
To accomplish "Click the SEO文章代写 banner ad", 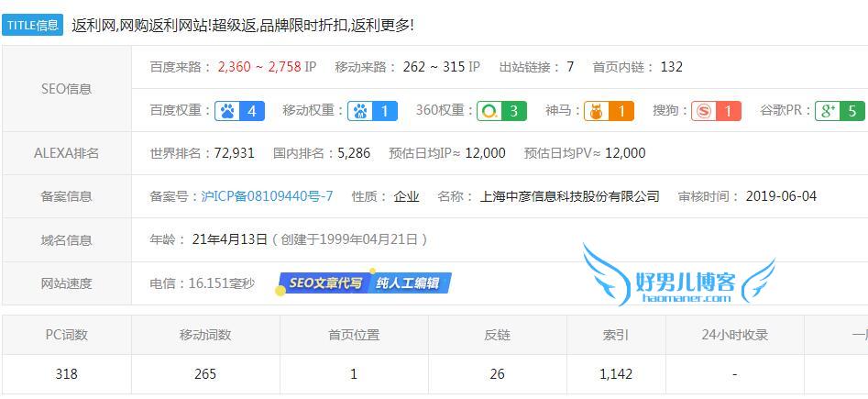I will pos(364,283).
